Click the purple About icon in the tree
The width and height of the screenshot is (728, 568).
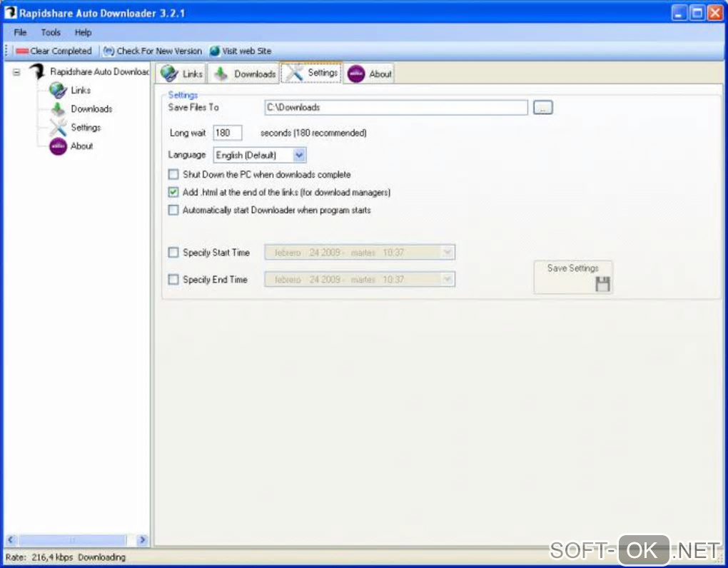click(x=58, y=146)
